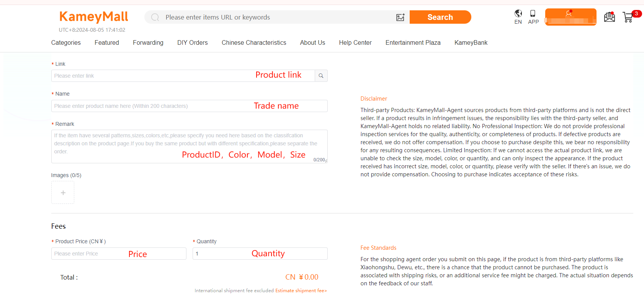644x301 pixels.
Task: Add an image with the plus box
Action: click(63, 192)
